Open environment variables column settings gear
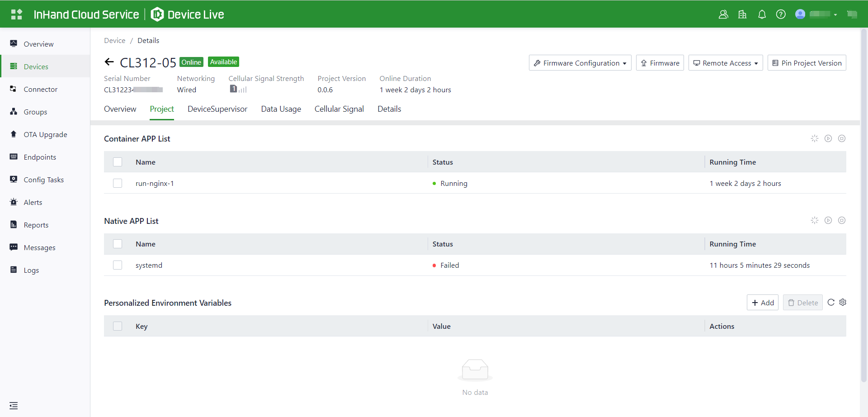The image size is (868, 417). point(843,302)
